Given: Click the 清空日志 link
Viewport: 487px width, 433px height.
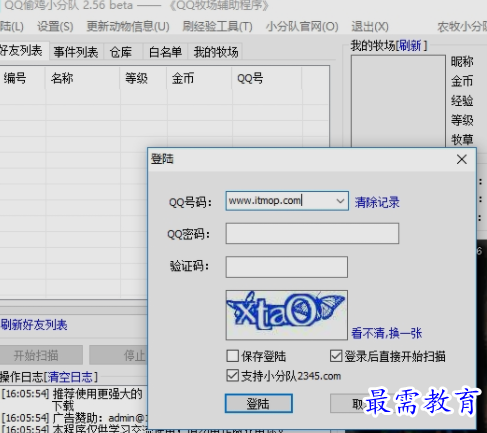Looking at the screenshot, I should pyautogui.click(x=70, y=377).
